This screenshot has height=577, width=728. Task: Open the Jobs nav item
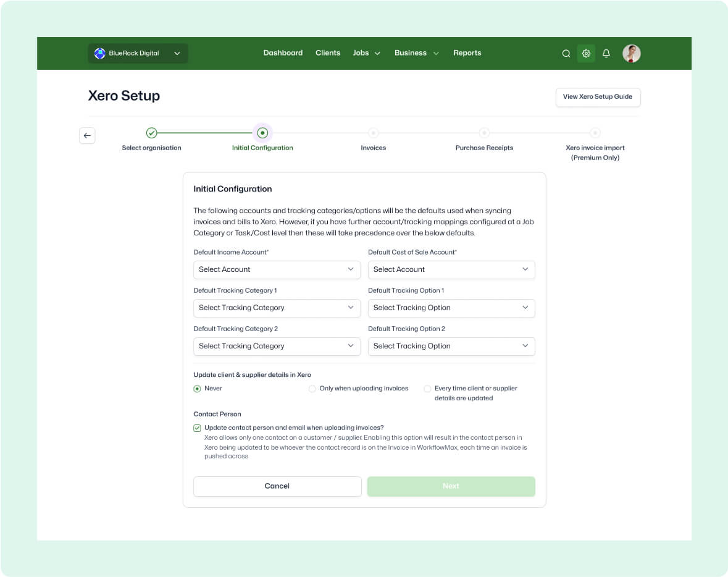(x=361, y=53)
